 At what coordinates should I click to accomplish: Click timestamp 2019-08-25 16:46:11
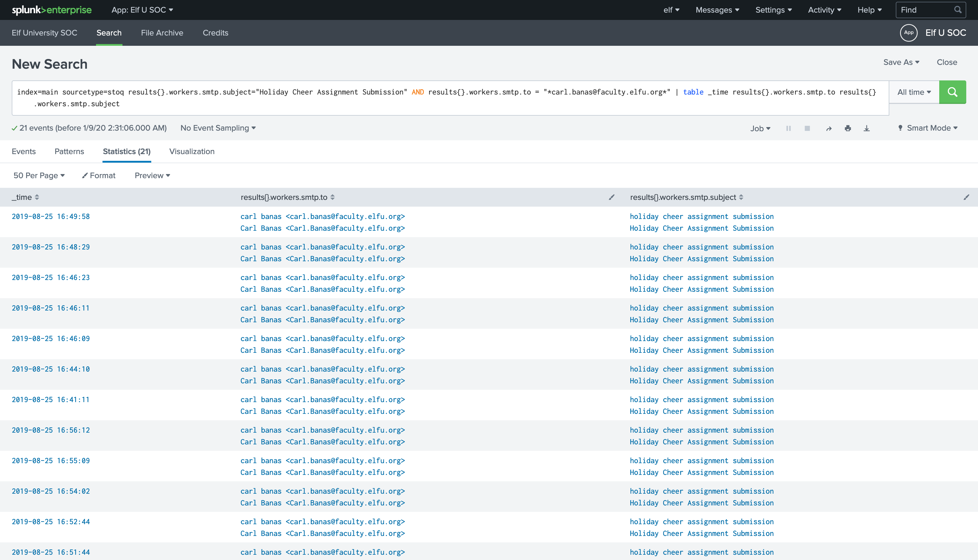(51, 308)
